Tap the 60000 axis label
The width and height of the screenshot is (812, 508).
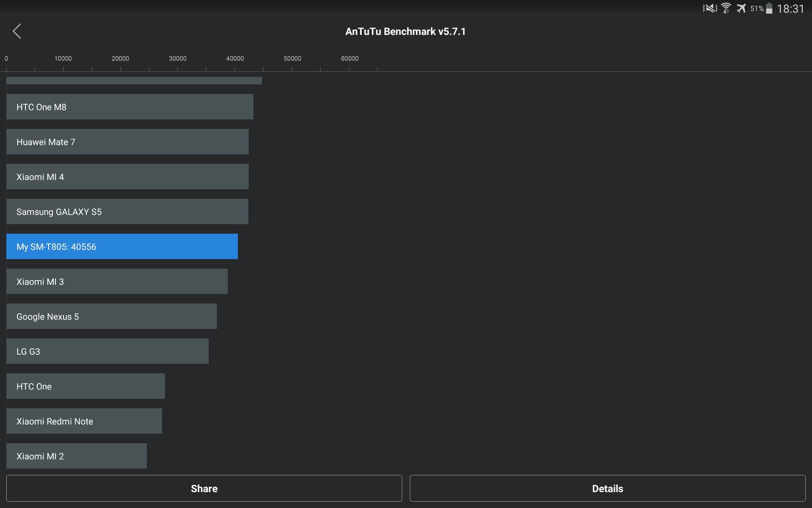(350, 58)
